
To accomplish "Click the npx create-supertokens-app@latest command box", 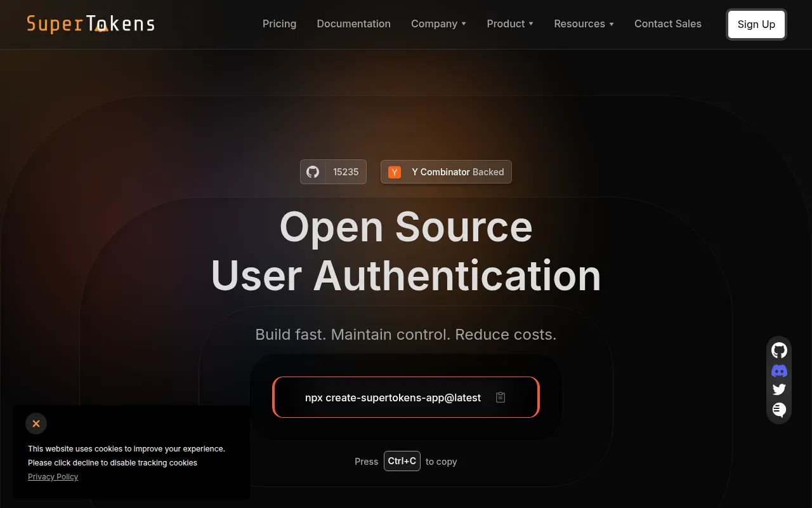I will pyautogui.click(x=406, y=398).
